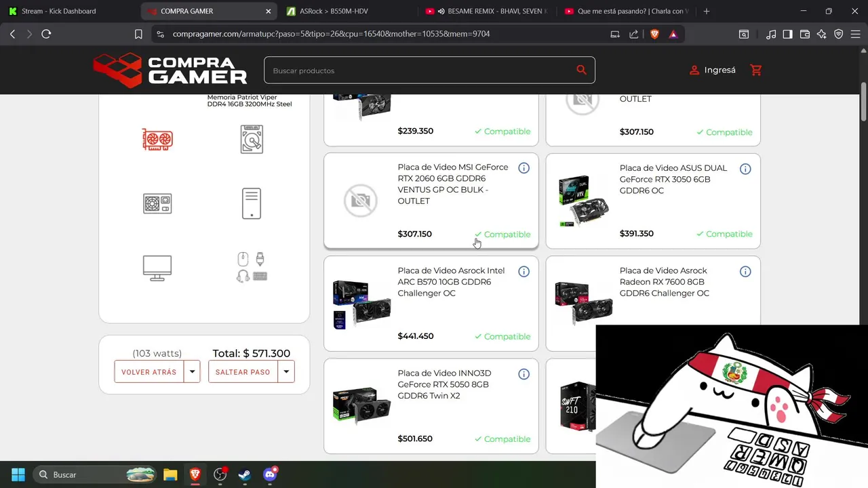Go back in browser history
This screenshot has height=488, width=868.
[x=12, y=34]
